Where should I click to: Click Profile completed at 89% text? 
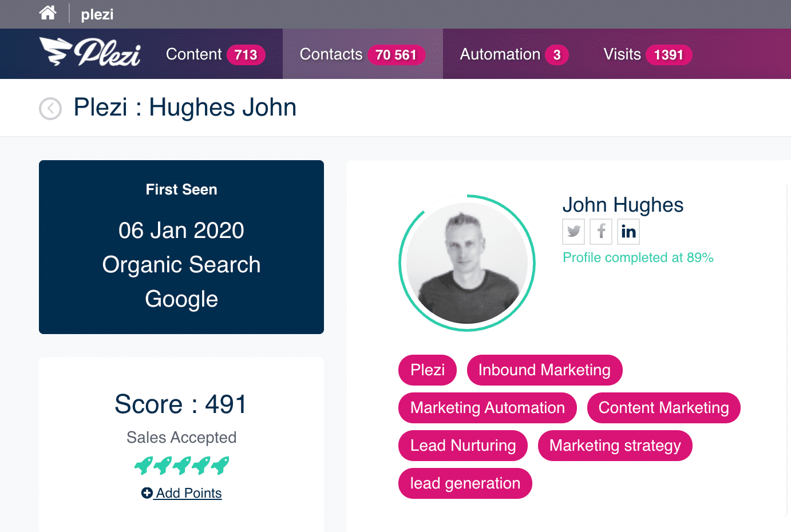(x=638, y=257)
